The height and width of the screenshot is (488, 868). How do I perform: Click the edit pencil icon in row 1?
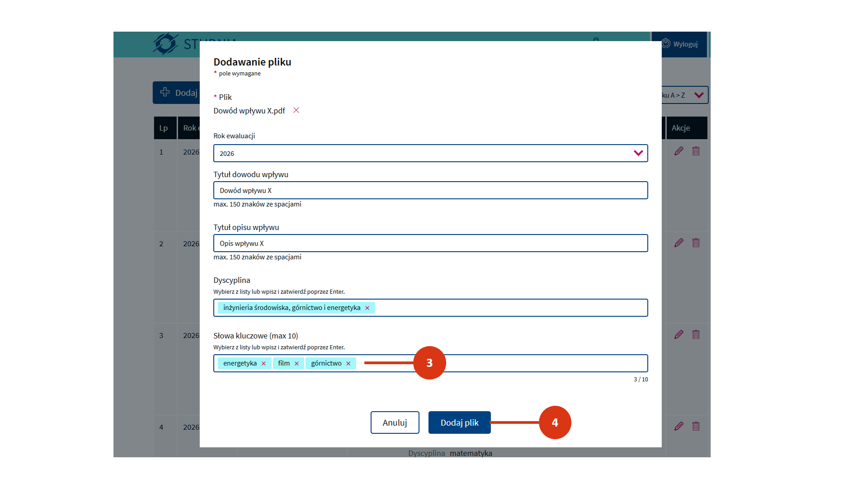[x=679, y=151]
